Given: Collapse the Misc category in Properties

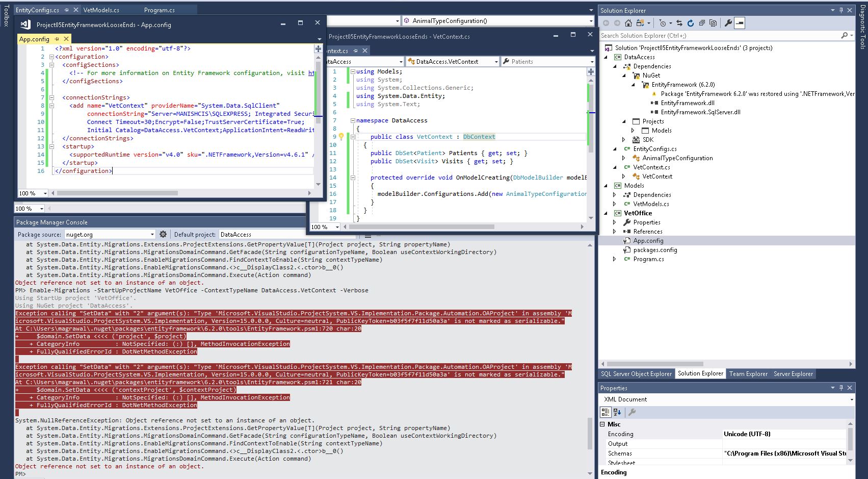Looking at the screenshot, I should click(602, 424).
